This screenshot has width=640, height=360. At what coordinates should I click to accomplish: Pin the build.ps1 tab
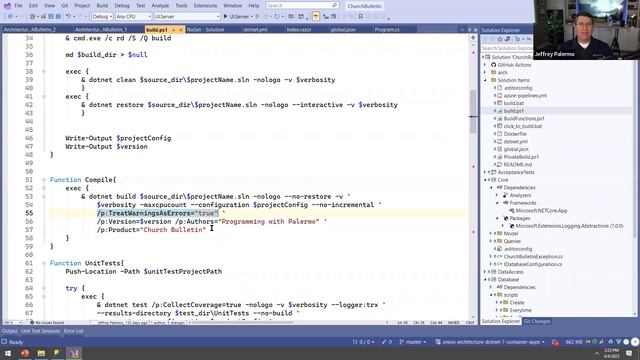173,30
